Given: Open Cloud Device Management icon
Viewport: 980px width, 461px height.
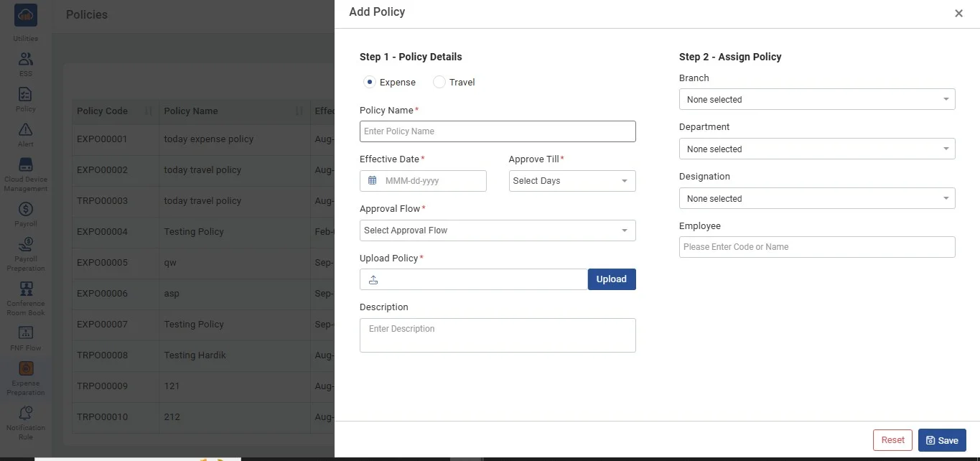Looking at the screenshot, I should click(x=26, y=165).
